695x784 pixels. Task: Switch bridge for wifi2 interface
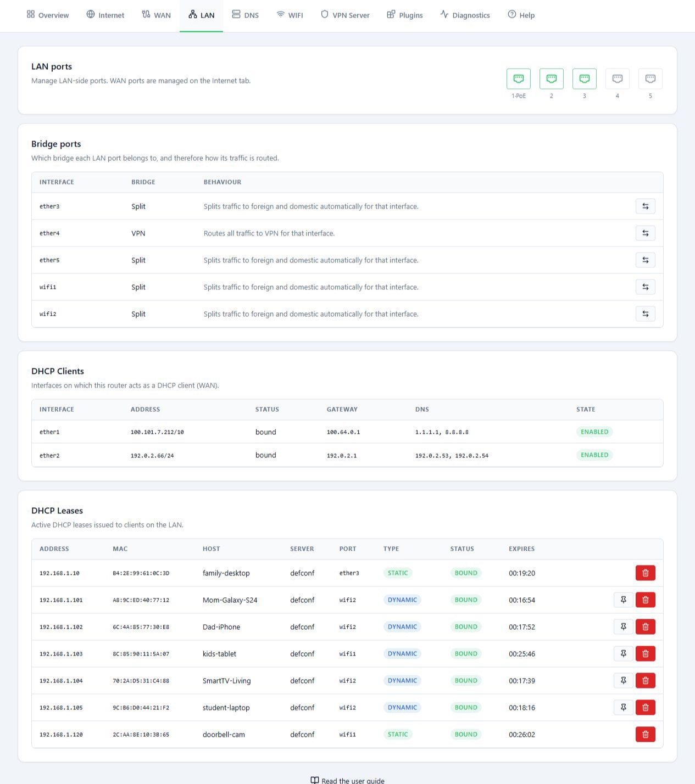(645, 314)
